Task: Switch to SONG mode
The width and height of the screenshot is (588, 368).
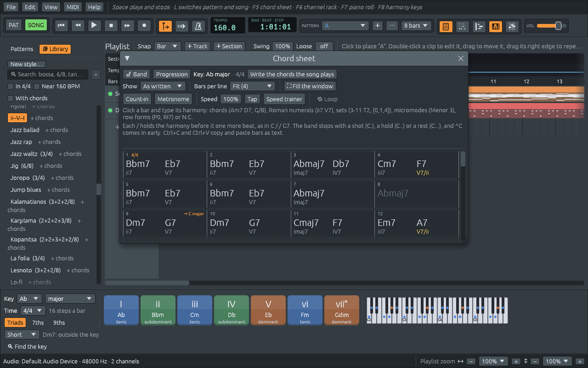Action: point(36,25)
